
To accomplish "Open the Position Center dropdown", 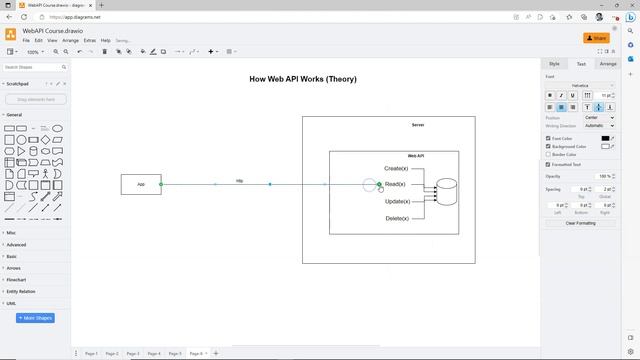I will coord(599,118).
